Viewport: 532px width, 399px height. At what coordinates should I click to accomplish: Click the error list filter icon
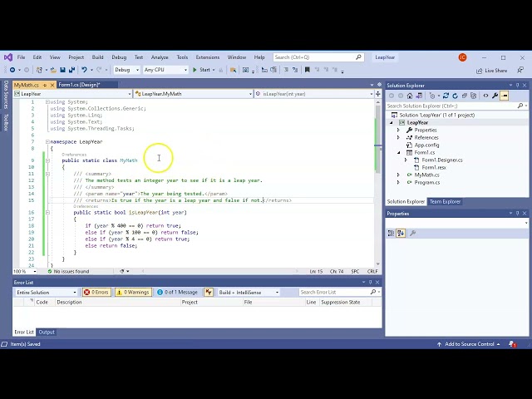(x=209, y=292)
